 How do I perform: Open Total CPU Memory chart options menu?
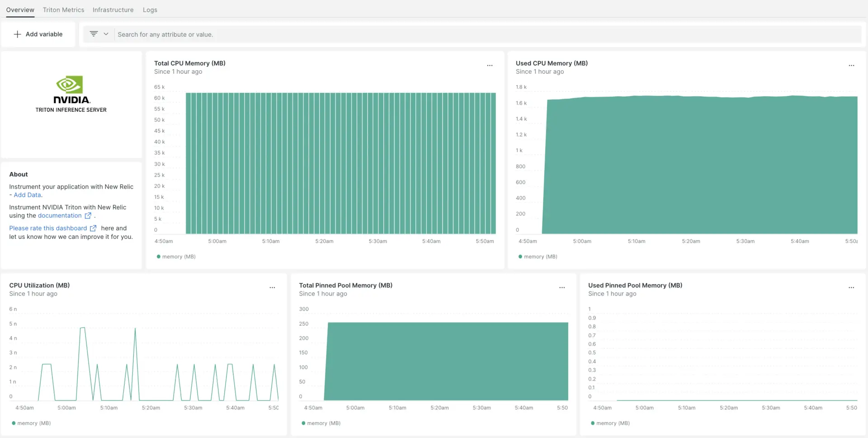pos(490,66)
